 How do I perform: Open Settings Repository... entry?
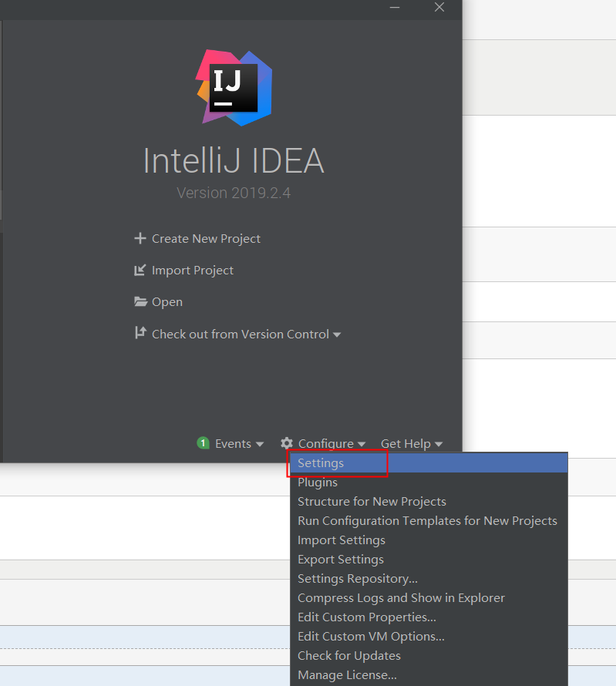[x=429, y=578]
